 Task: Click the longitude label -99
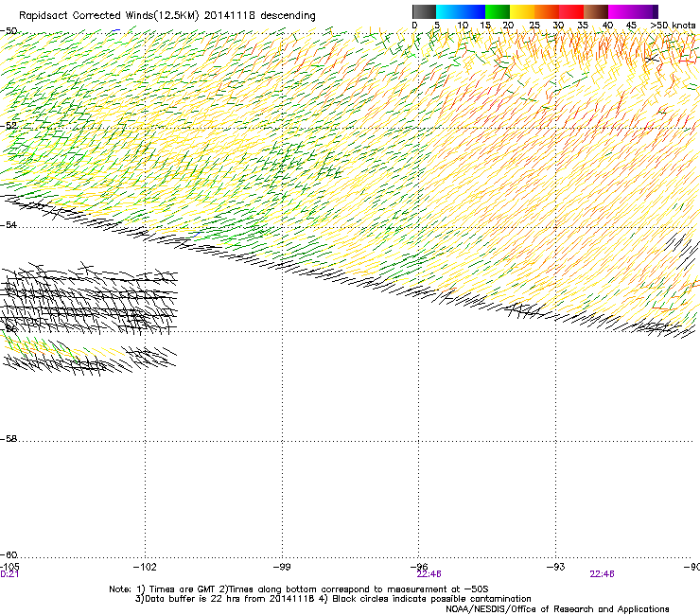point(282,567)
